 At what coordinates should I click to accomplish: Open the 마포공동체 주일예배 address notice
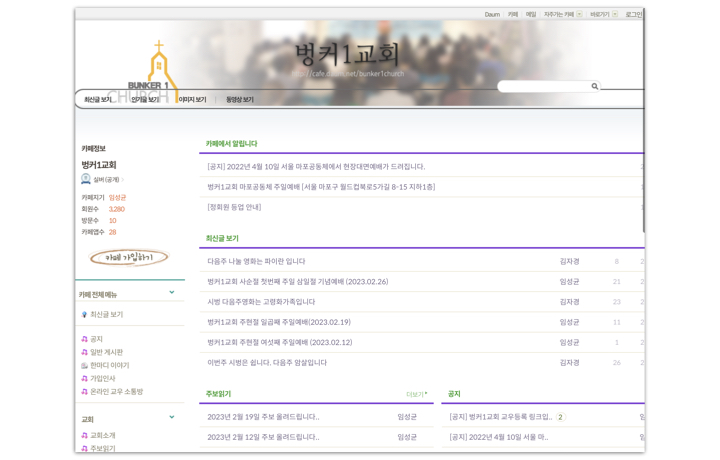click(321, 187)
